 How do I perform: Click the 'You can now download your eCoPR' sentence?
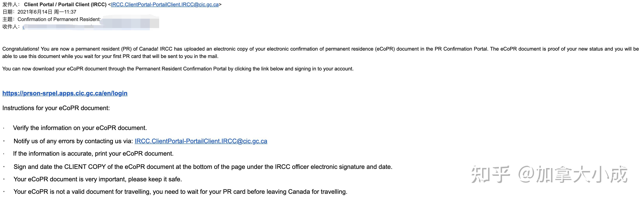click(178, 69)
